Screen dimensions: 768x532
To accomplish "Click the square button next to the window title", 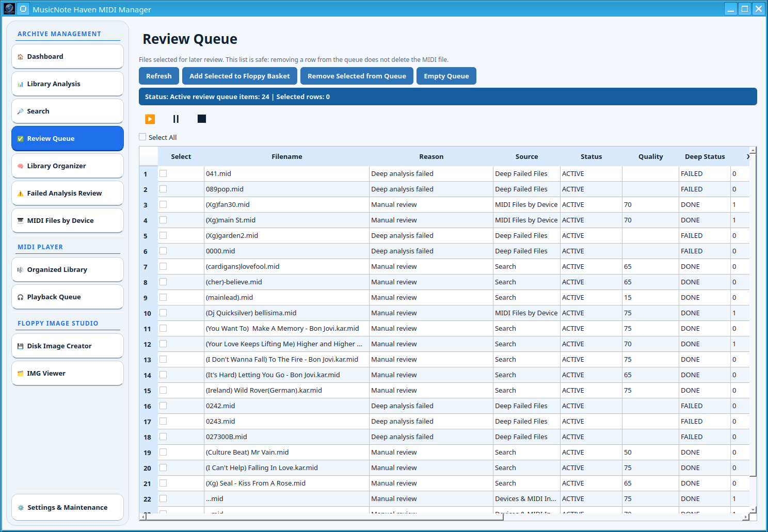I will (x=23, y=9).
